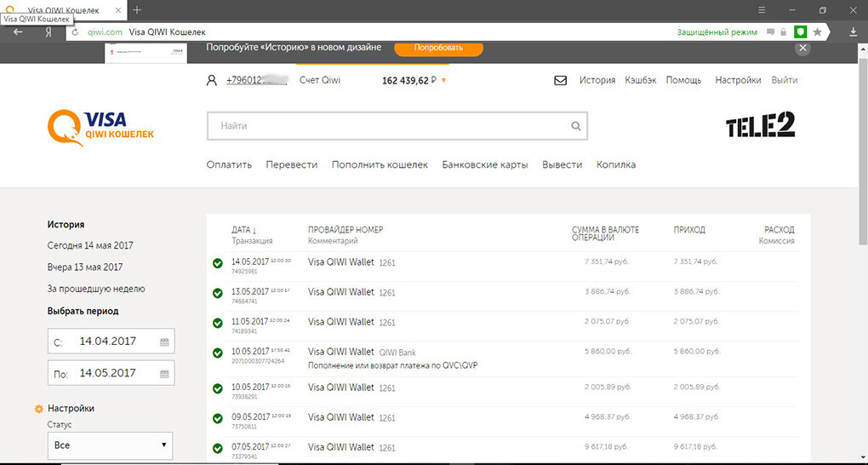Click the user profile icon near phone number

point(211,80)
